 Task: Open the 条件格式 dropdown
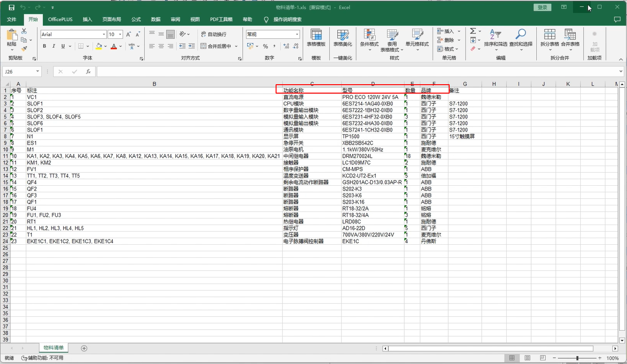click(x=369, y=41)
